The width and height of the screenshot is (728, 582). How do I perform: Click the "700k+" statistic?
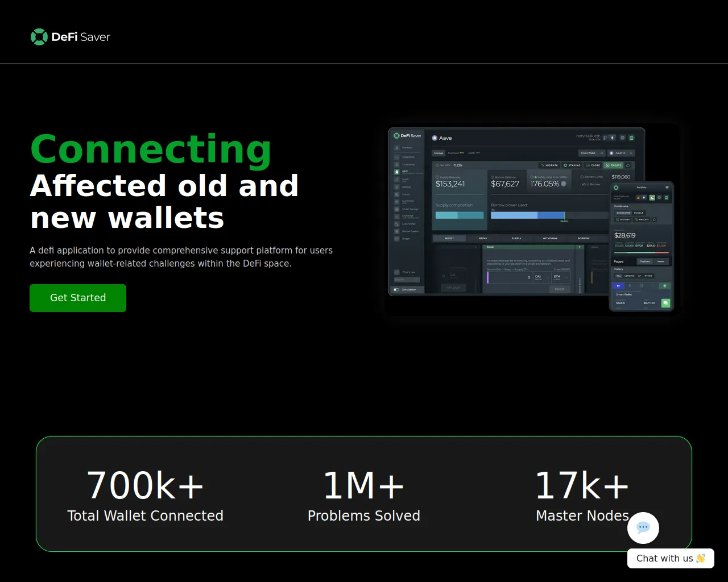tap(145, 485)
